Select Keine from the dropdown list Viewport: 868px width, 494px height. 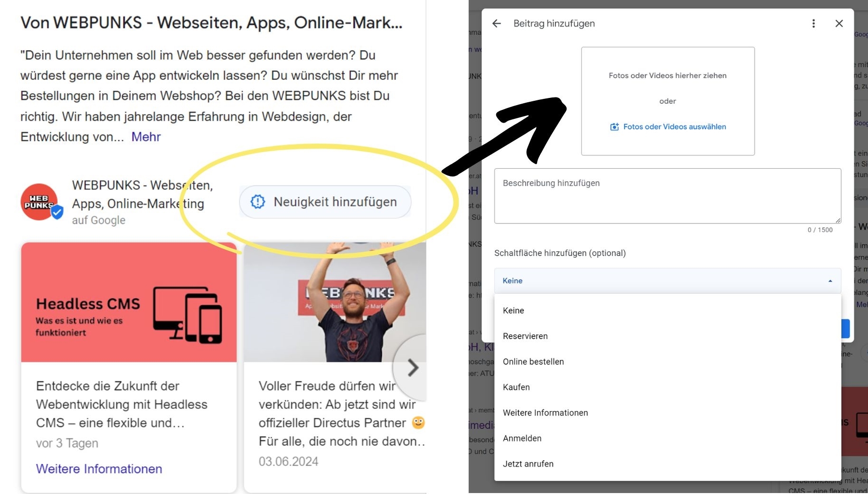tap(667, 310)
